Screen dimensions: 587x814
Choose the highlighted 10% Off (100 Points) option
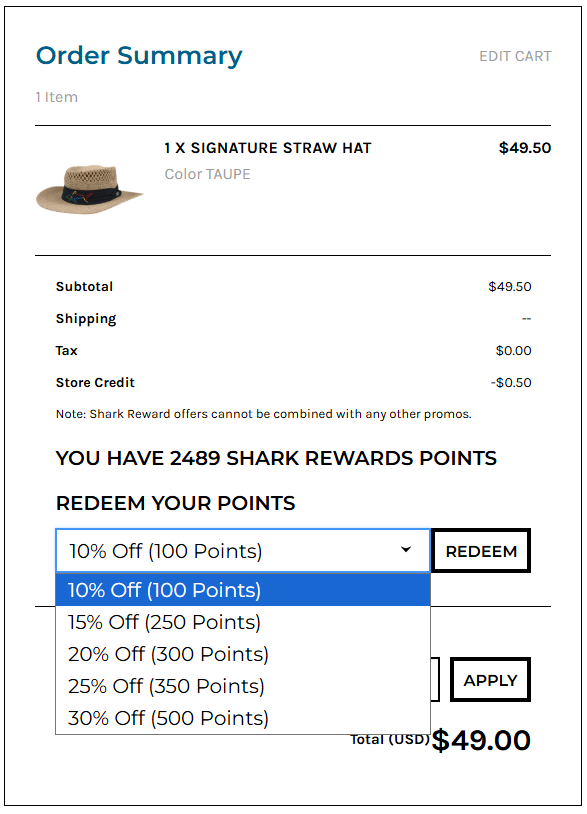243,590
